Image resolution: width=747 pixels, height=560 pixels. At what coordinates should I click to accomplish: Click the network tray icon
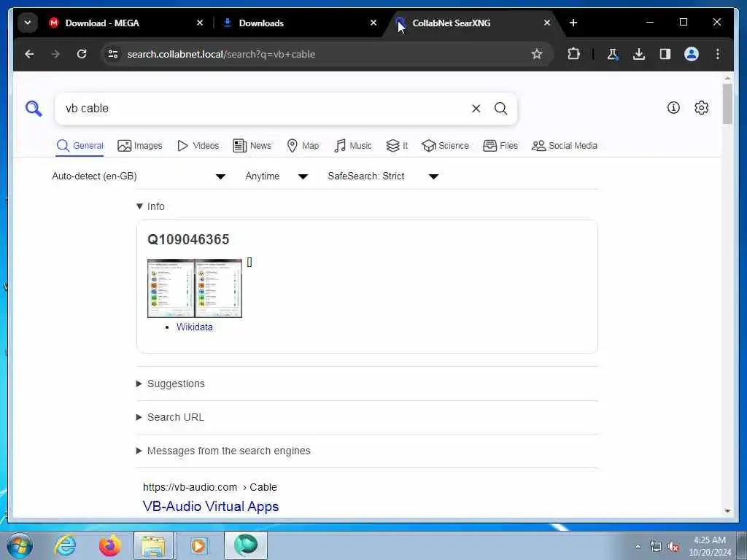click(x=656, y=547)
